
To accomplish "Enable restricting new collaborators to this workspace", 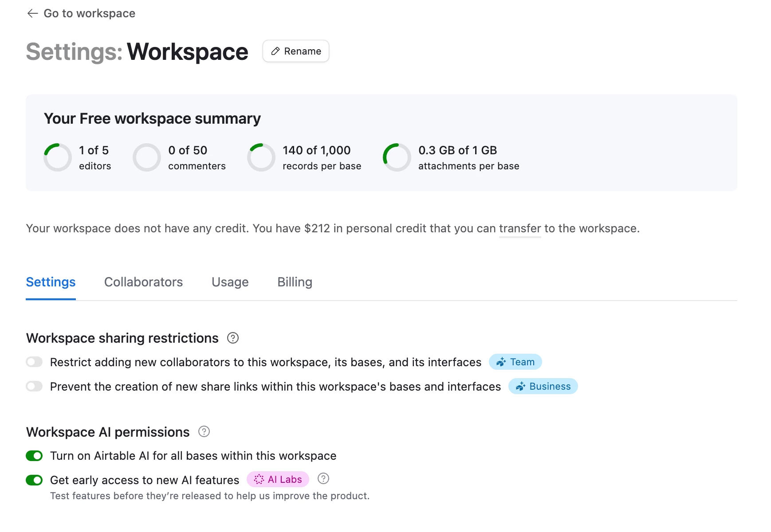I will pos(34,362).
